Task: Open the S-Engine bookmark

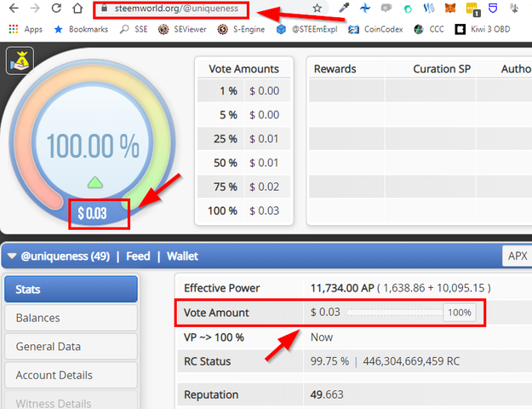Action: pyautogui.click(x=241, y=30)
